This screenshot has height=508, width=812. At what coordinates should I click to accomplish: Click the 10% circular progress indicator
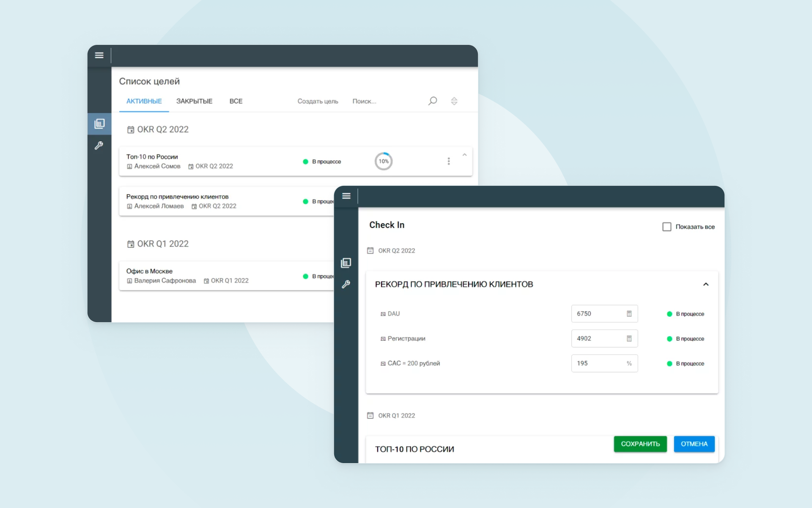[383, 161]
